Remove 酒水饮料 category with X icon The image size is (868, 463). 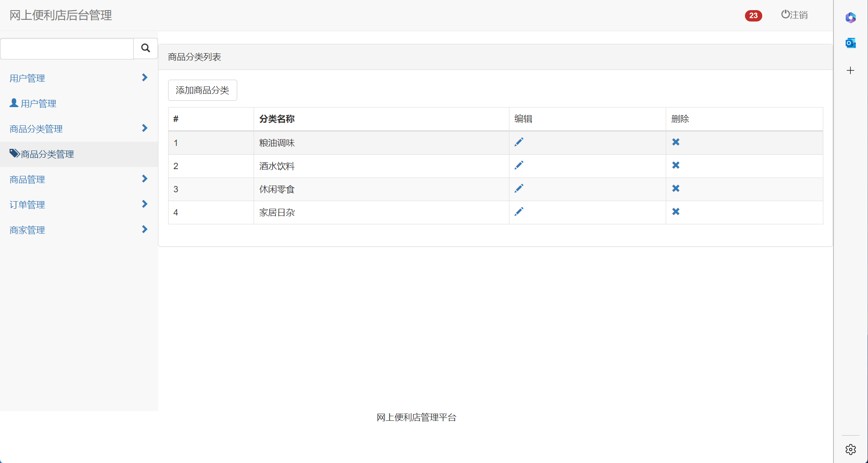click(675, 165)
